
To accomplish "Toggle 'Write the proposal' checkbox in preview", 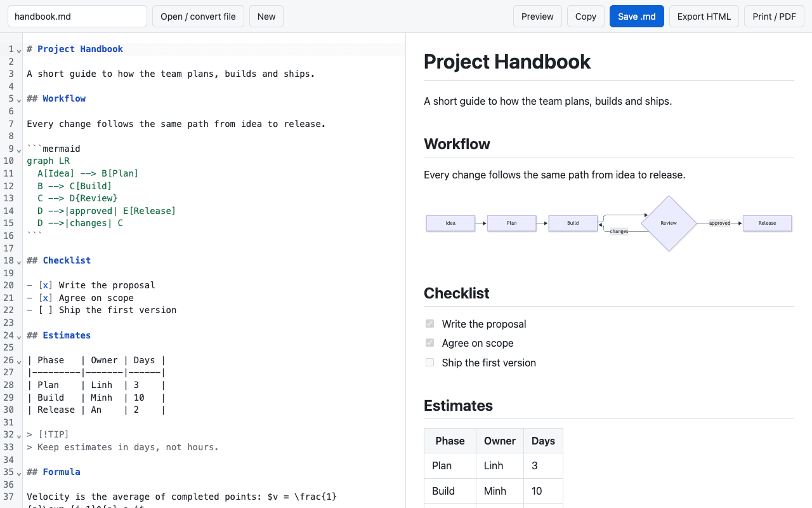I will point(429,324).
